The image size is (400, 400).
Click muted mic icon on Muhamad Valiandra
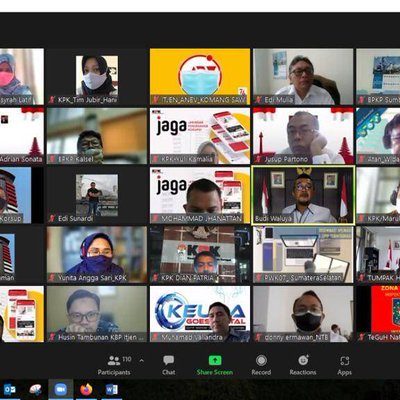[155, 337]
